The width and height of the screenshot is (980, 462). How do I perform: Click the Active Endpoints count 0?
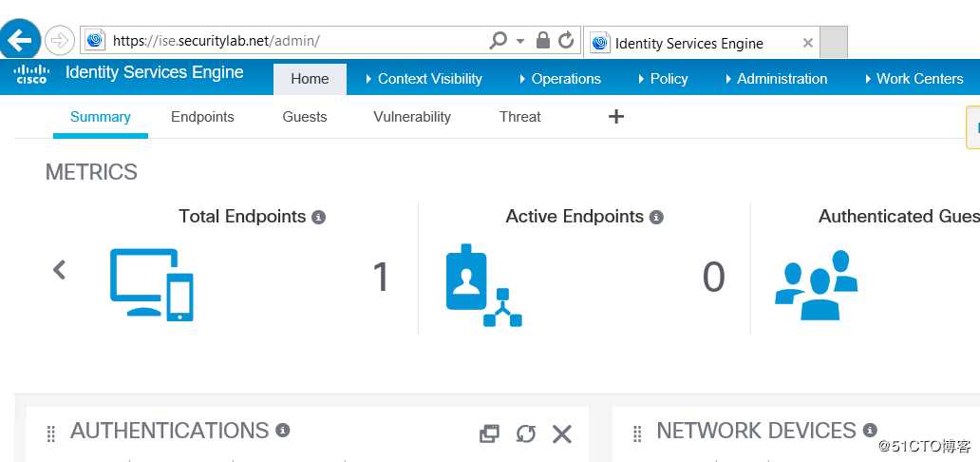tap(714, 278)
